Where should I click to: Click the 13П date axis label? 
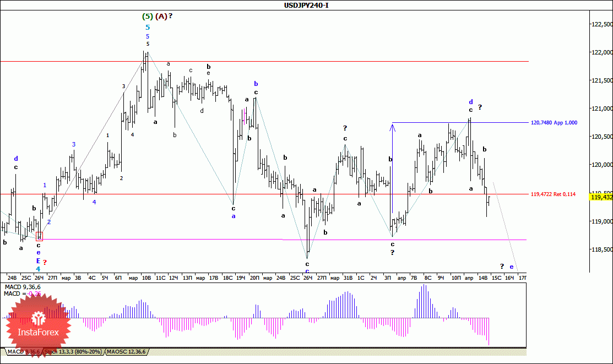(187, 278)
